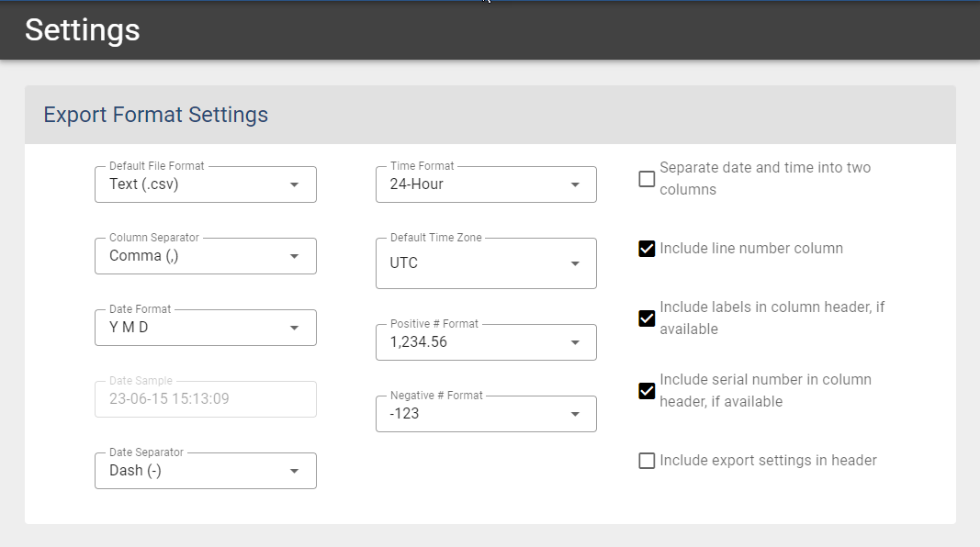Open the Default File Format dropdown
Viewport: 980px width, 547px height.
click(x=206, y=184)
